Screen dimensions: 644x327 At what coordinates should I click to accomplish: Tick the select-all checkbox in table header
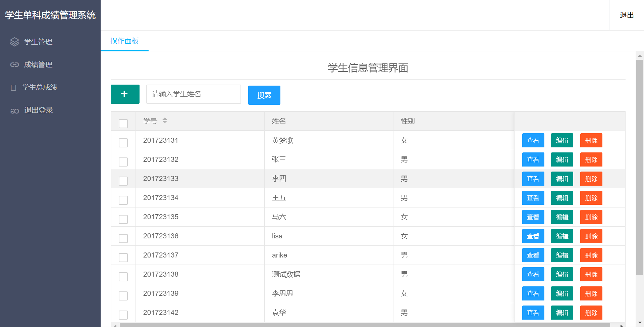(123, 124)
